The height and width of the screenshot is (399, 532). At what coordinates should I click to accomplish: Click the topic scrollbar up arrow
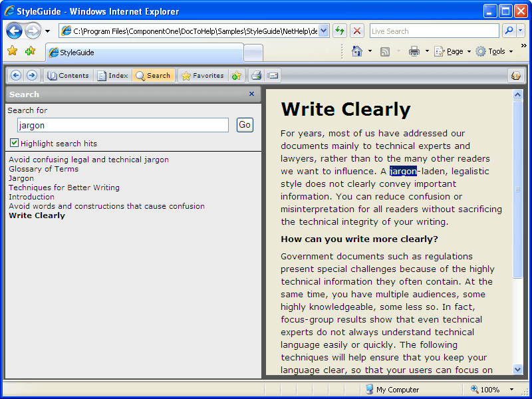pos(517,94)
